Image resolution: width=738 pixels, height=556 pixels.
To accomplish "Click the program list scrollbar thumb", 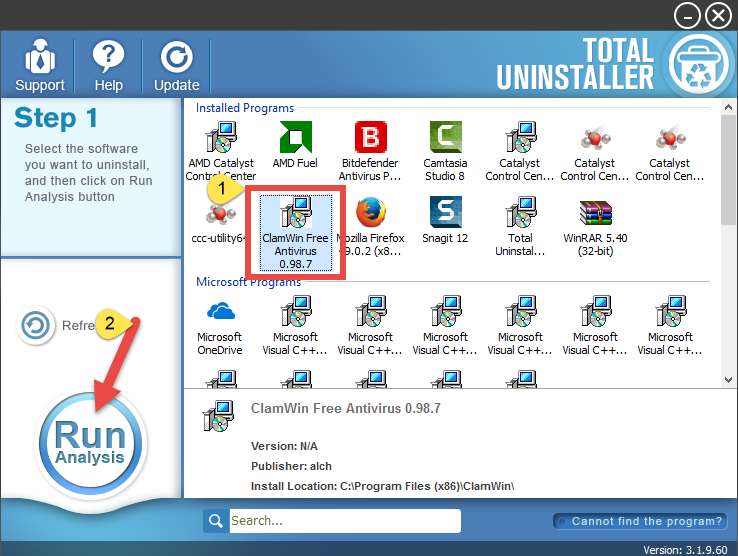I will pos(728,169).
